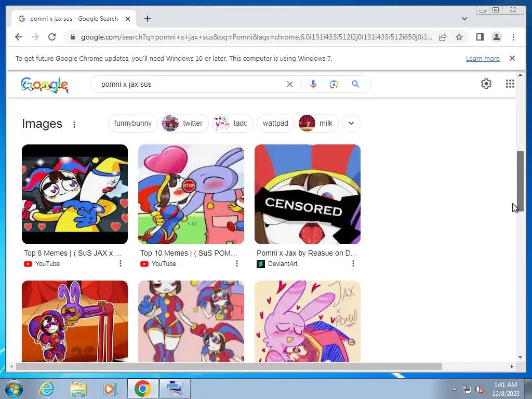
Task: Open options for DeviantArt result
Action: (353, 263)
